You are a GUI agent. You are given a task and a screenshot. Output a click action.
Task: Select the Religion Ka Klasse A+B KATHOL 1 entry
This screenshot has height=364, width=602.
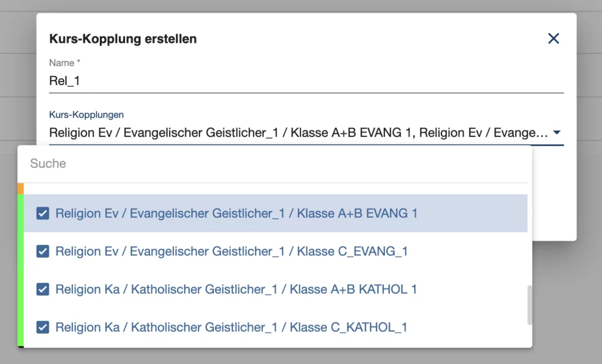point(275,289)
